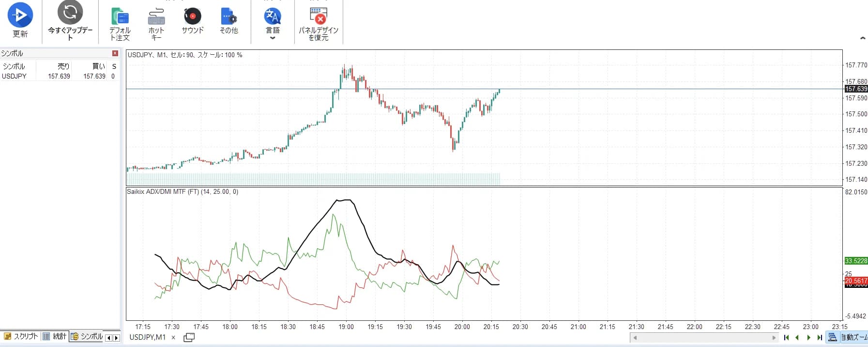
Task: Click the 20:15 time axis label
Action: point(491,327)
